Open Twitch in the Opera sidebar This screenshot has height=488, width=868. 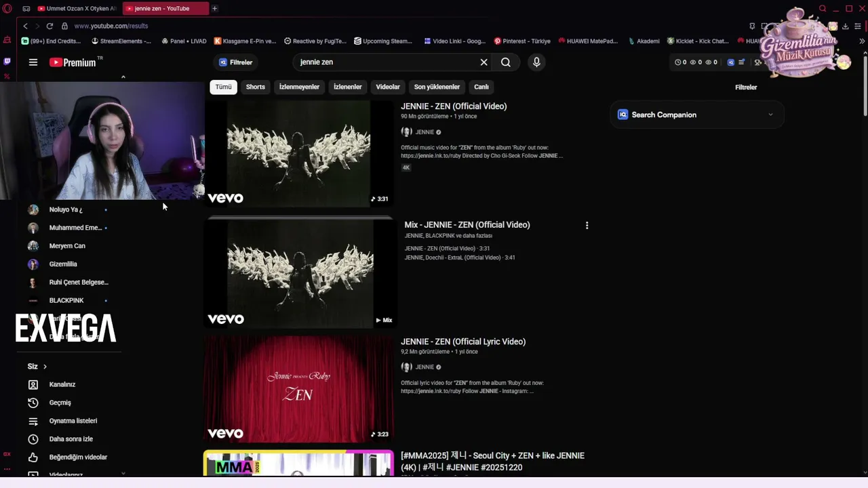(7, 61)
